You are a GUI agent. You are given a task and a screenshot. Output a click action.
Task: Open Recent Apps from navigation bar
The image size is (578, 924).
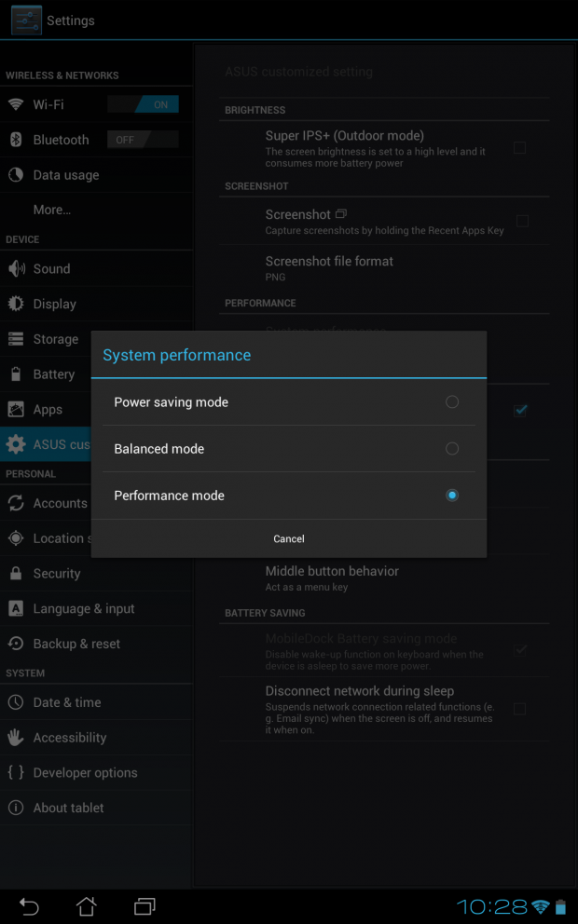click(x=143, y=905)
